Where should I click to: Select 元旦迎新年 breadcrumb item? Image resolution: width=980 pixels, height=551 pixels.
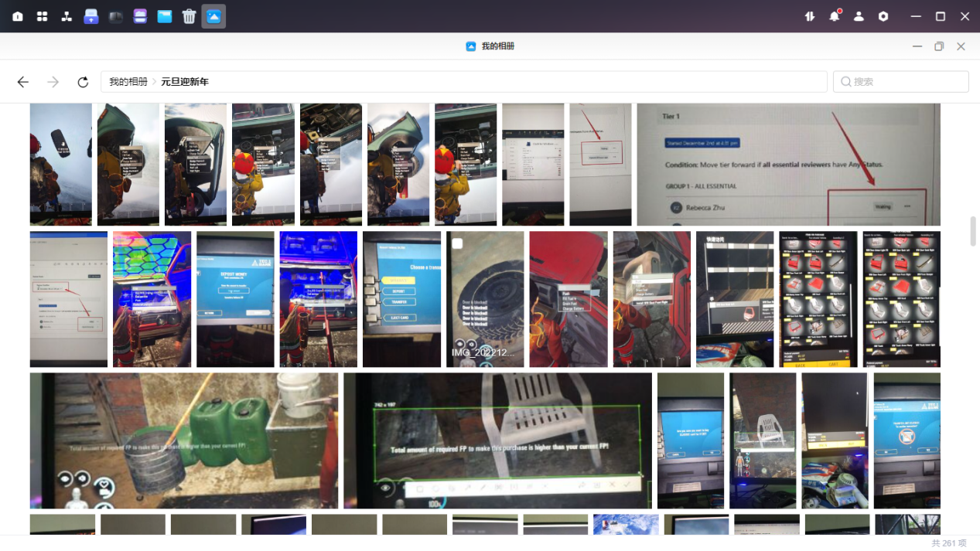(185, 82)
